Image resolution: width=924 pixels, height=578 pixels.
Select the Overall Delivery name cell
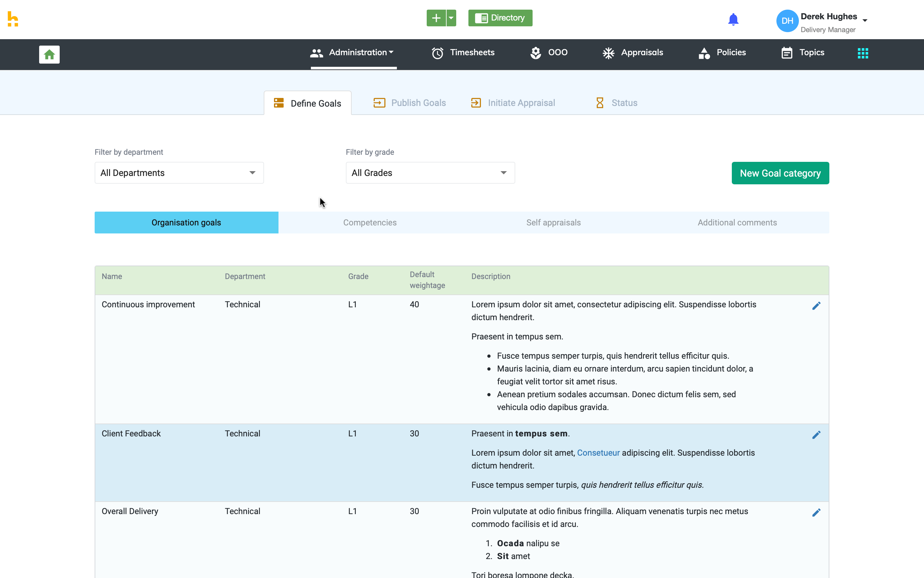tap(130, 511)
